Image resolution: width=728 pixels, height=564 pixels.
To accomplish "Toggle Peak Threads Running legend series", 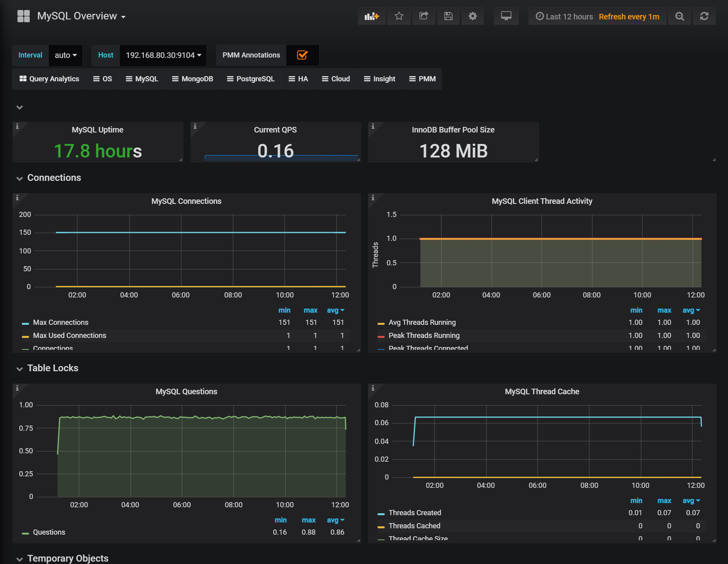I will click(424, 336).
